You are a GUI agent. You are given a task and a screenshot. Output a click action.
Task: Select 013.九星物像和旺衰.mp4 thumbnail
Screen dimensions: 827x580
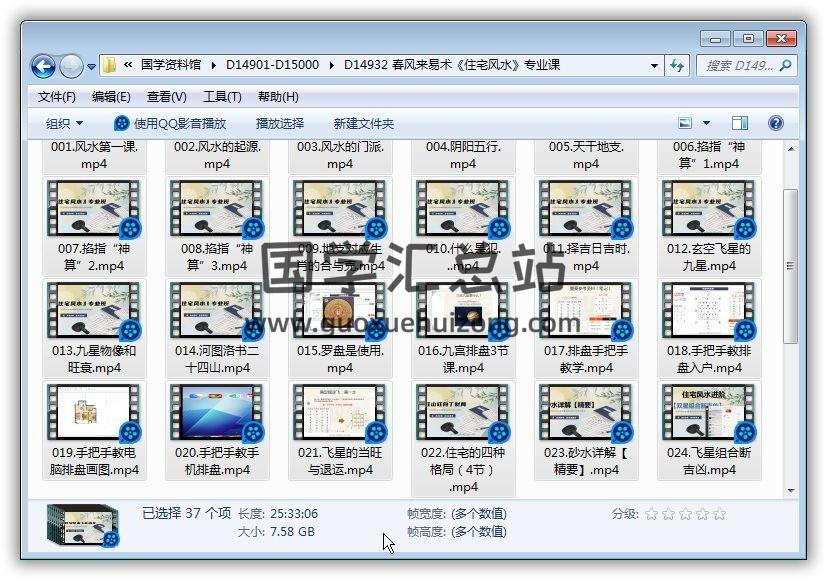pos(94,311)
